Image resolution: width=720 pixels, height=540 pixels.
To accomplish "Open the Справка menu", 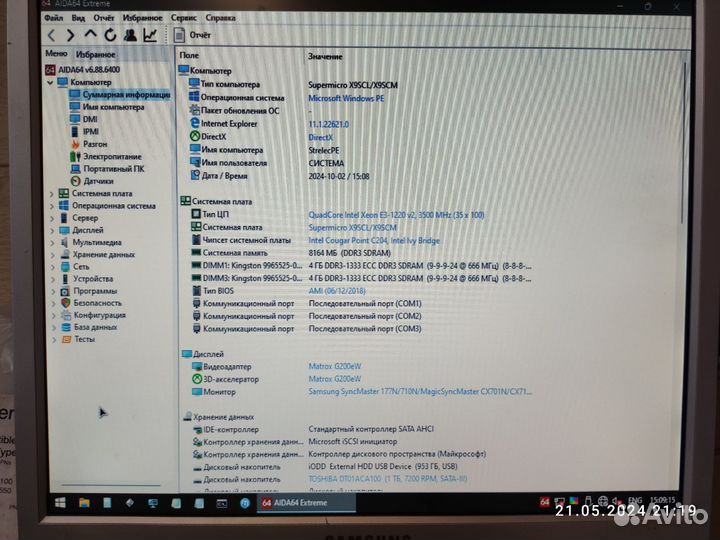I will [220, 18].
